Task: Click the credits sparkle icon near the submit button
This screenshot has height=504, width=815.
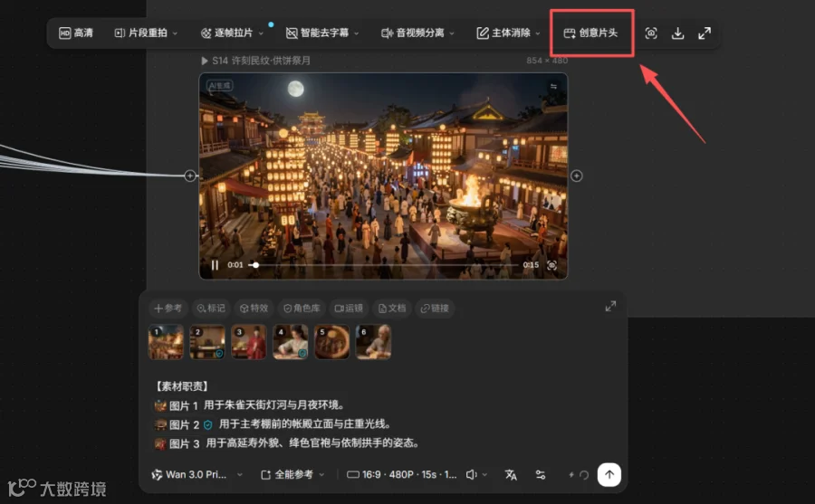Action: (571, 474)
